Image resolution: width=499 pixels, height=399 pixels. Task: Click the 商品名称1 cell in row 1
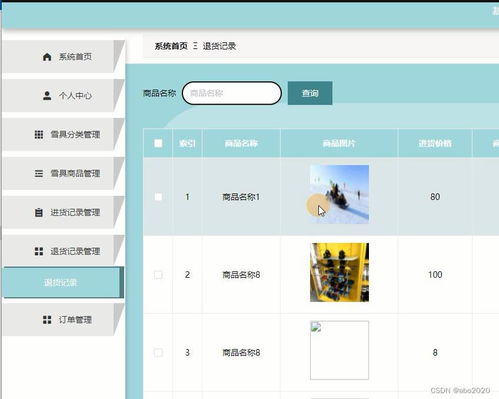[241, 197]
